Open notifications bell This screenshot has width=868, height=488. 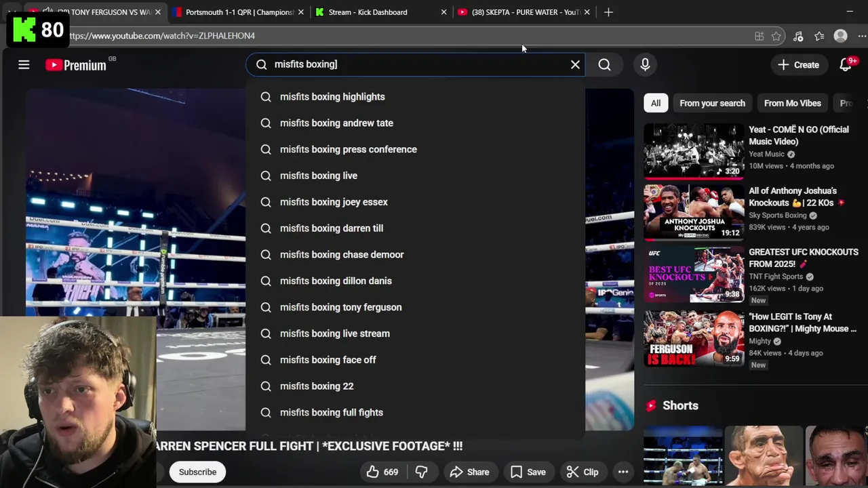[846, 64]
